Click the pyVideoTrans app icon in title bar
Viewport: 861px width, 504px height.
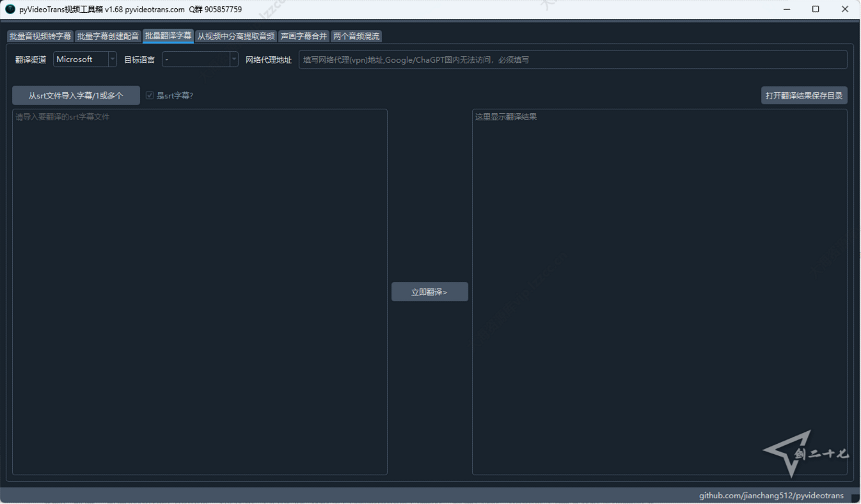(x=10, y=9)
